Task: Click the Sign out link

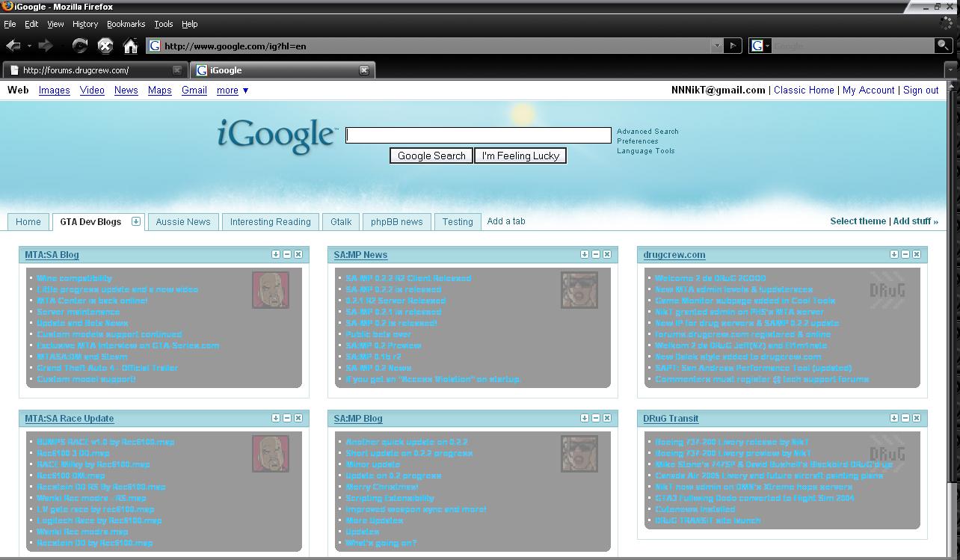Action: click(x=920, y=90)
